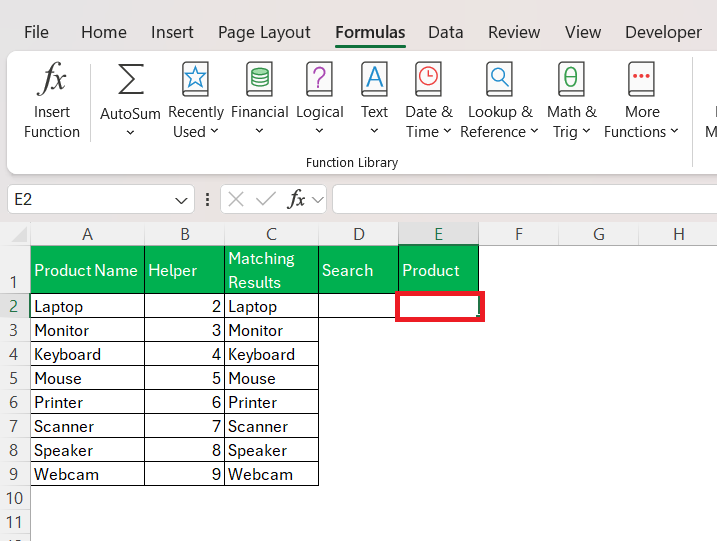Expand the AutoSum dropdown arrow
The width and height of the screenshot is (717, 541).
(130, 133)
